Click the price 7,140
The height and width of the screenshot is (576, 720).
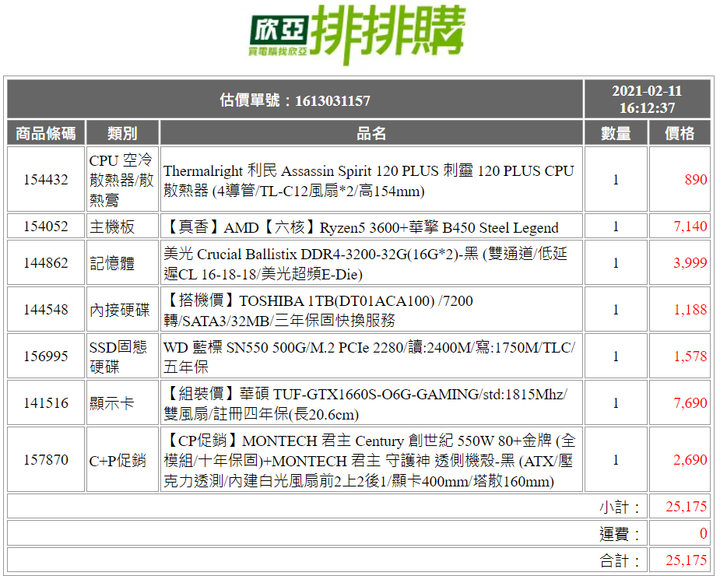pyautogui.click(x=690, y=226)
